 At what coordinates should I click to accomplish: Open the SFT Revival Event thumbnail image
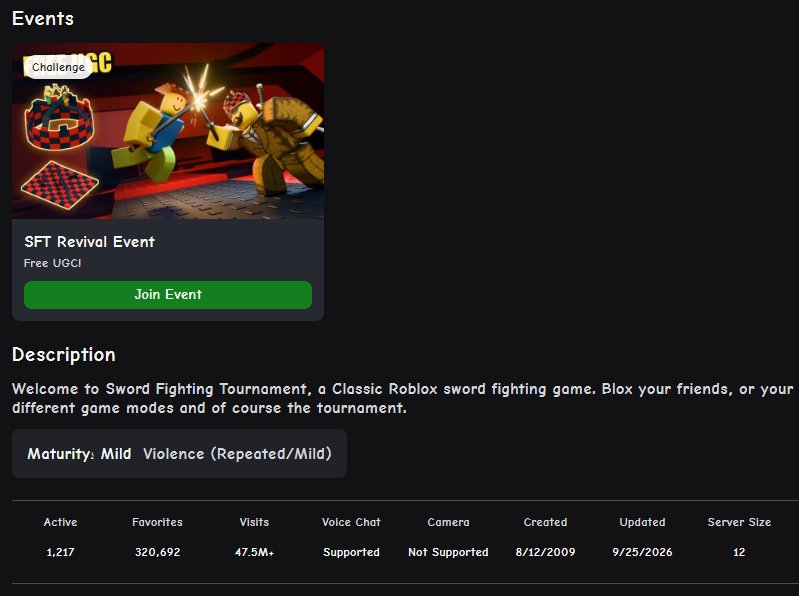coord(168,131)
